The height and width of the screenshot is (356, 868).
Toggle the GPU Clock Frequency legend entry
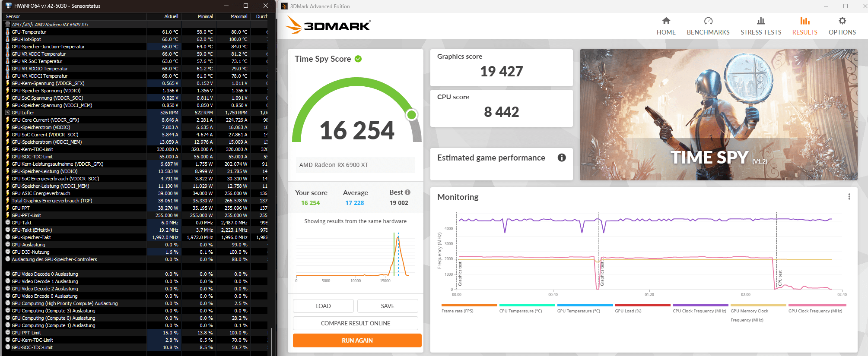coord(816,309)
